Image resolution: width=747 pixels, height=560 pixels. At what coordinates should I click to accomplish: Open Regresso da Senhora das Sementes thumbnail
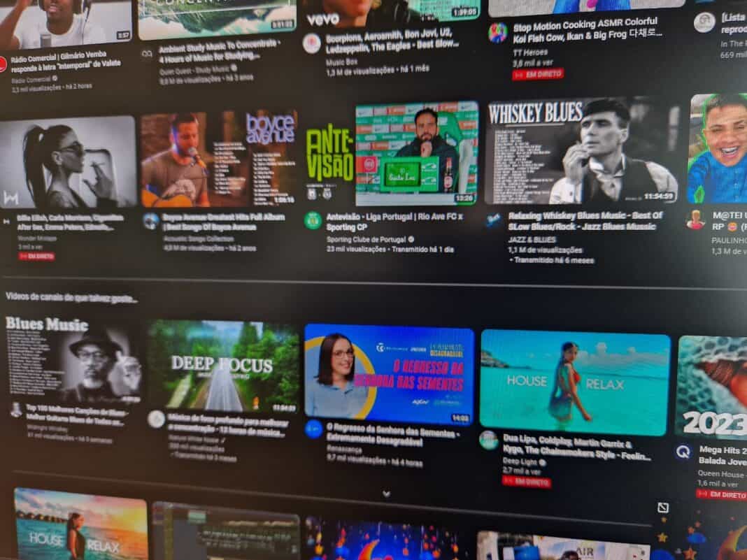click(389, 374)
